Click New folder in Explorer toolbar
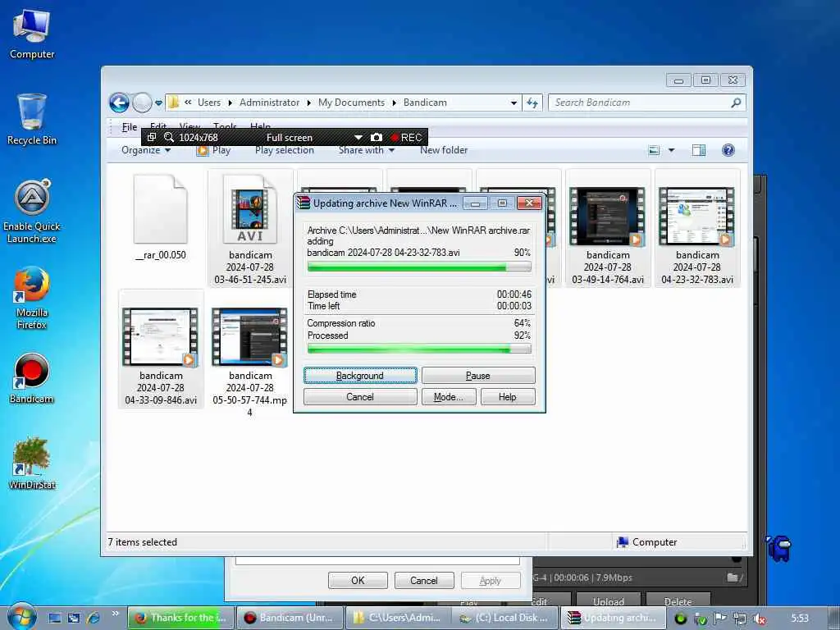840x630 pixels. coord(444,151)
